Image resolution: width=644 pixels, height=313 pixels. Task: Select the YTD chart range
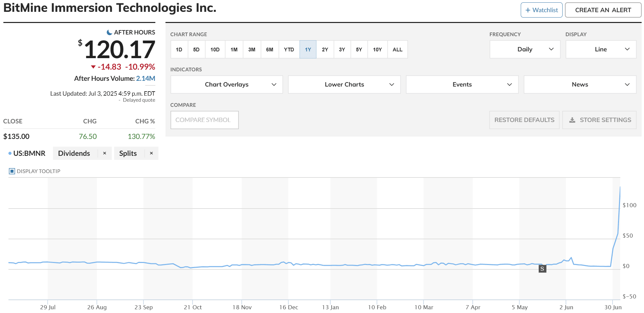tap(289, 49)
